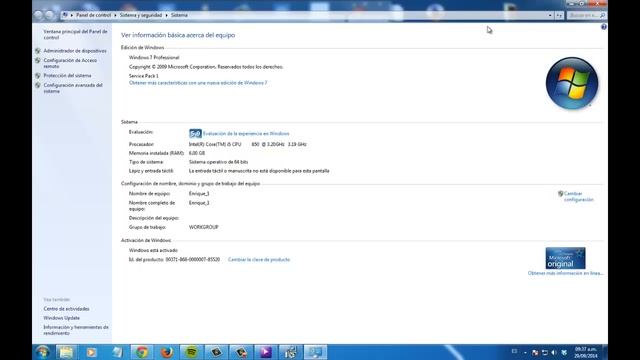Select the active System window taskbar button
640x360 pixels.
pos(316,352)
